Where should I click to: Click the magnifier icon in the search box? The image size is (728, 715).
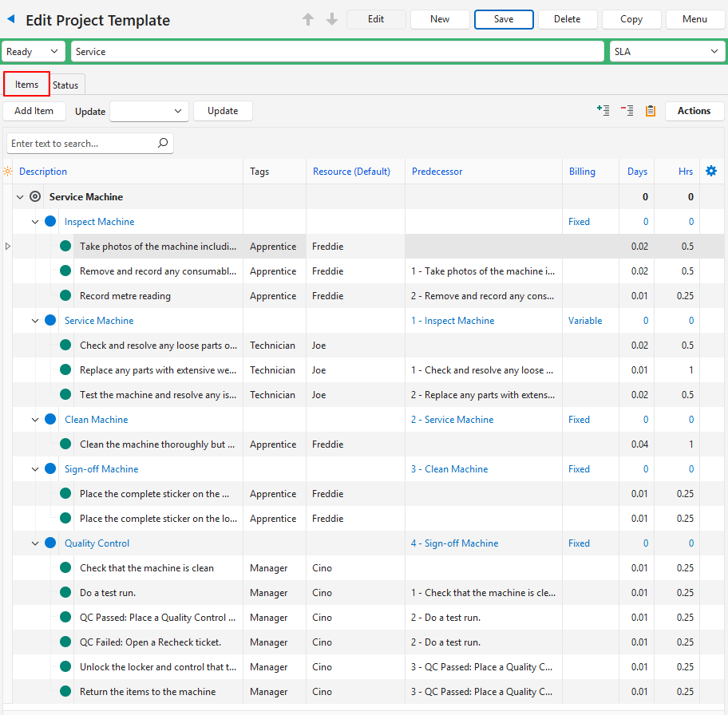pyautogui.click(x=163, y=144)
